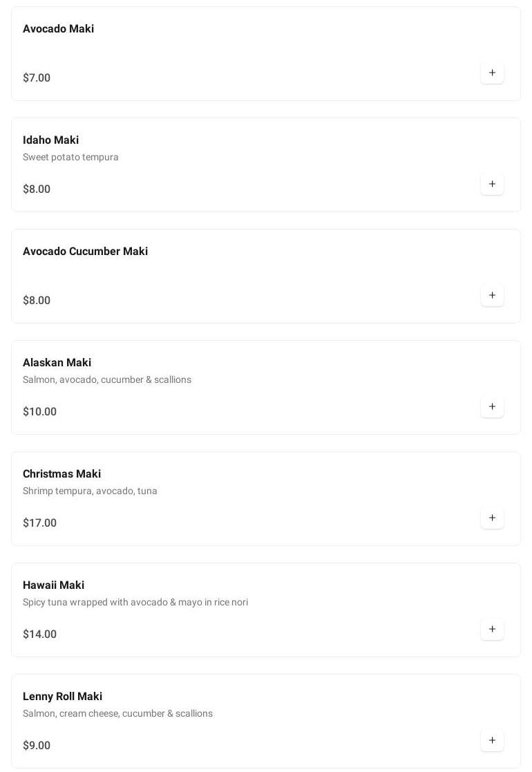Image resolution: width=532 pixels, height=772 pixels.
Task: Click the $14.00 Hawaii Maki price
Action: coord(39,634)
